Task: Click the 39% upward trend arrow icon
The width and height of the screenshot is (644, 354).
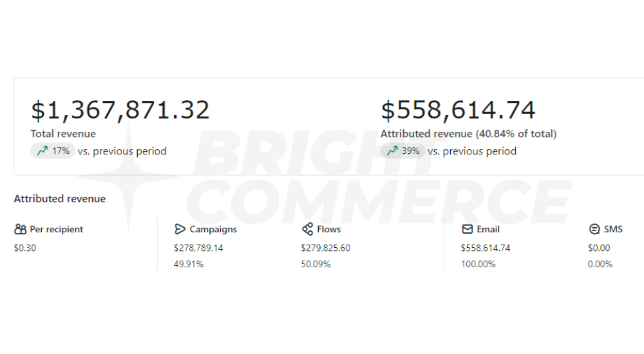Action: coord(393,151)
